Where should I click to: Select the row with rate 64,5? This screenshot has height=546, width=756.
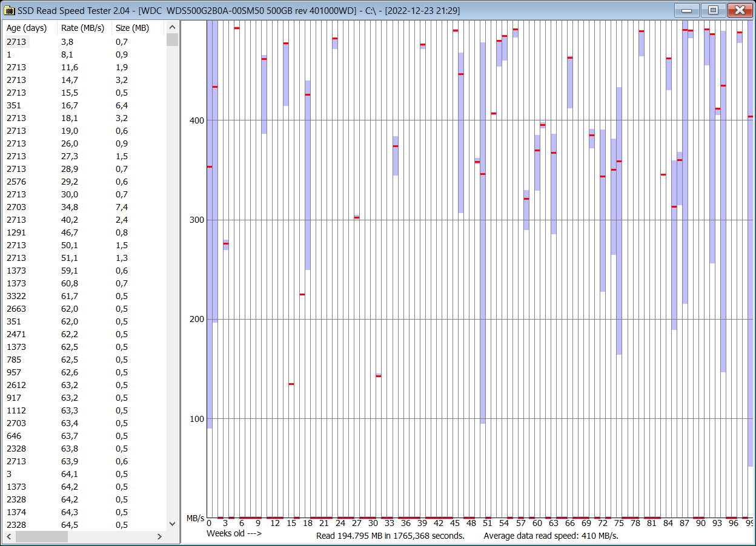(85, 524)
